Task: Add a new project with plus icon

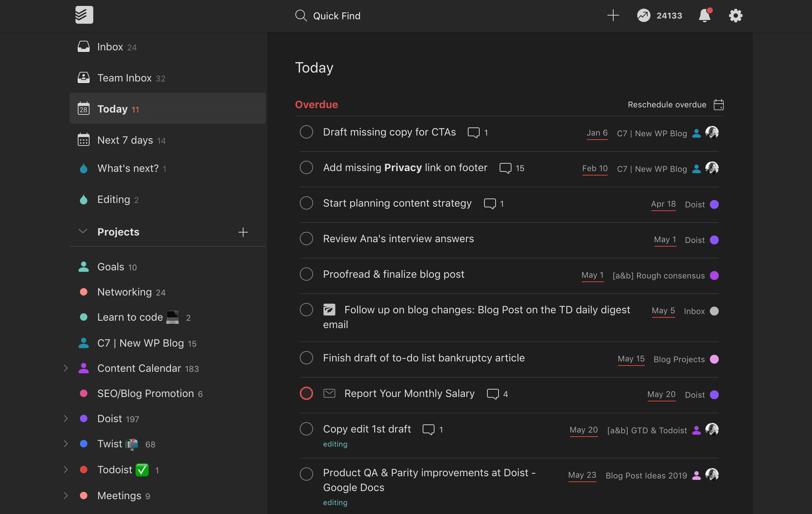Action: point(243,232)
